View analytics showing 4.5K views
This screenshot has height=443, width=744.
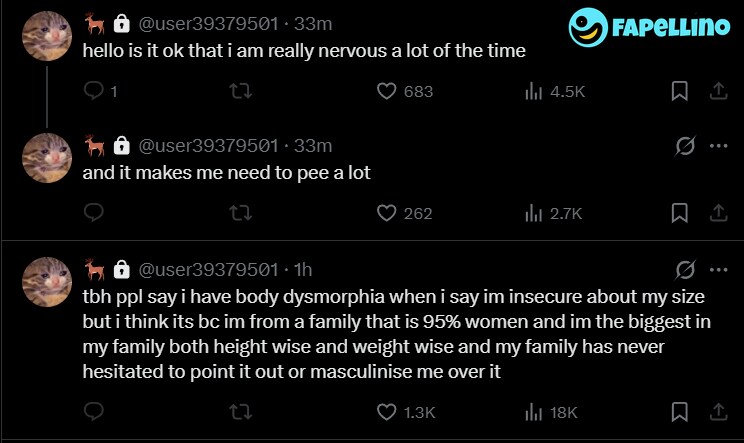click(533, 91)
